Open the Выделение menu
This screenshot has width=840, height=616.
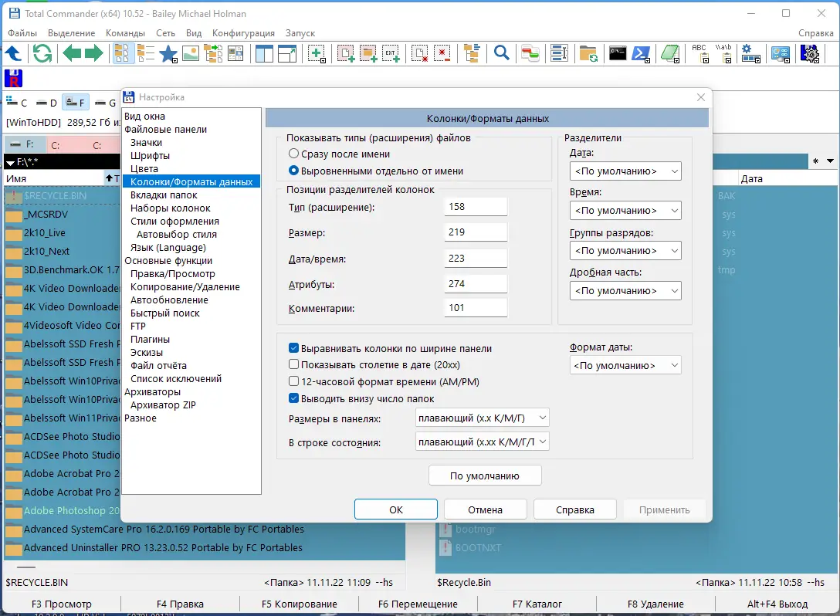[x=71, y=32]
